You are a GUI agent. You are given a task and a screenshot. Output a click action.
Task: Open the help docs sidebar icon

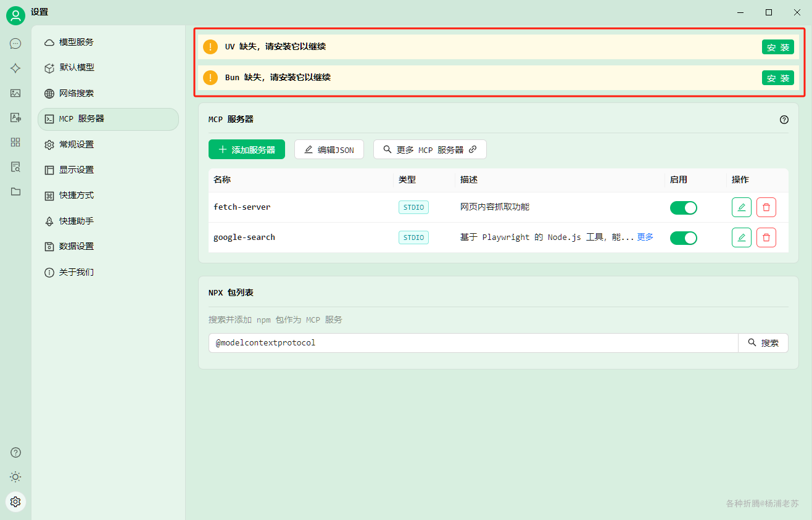coord(15,452)
